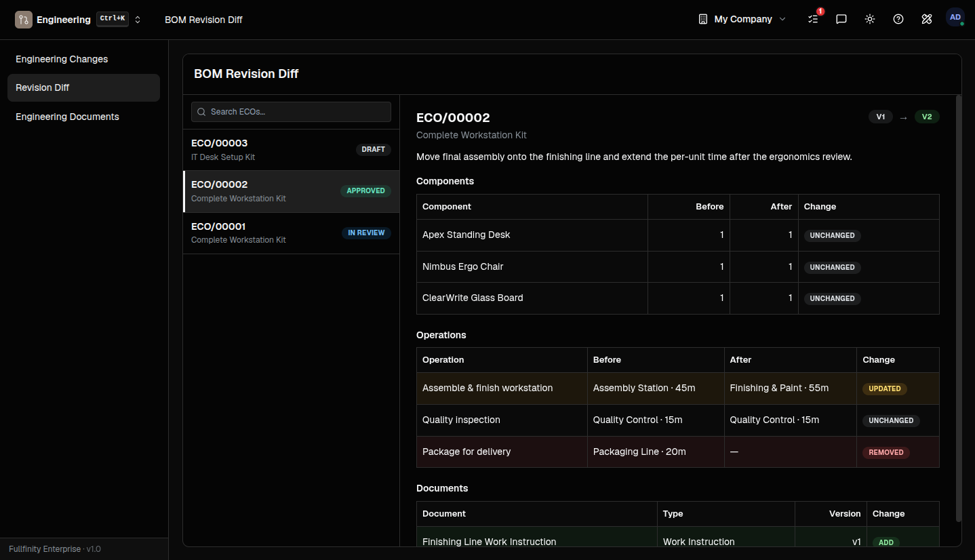Select ECO/00002 in the ECO list
975x560 pixels.
click(x=291, y=191)
